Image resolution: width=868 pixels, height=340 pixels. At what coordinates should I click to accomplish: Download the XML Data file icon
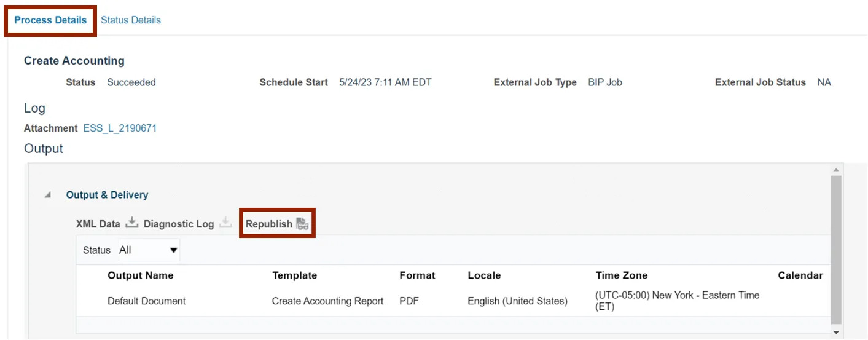coord(132,223)
